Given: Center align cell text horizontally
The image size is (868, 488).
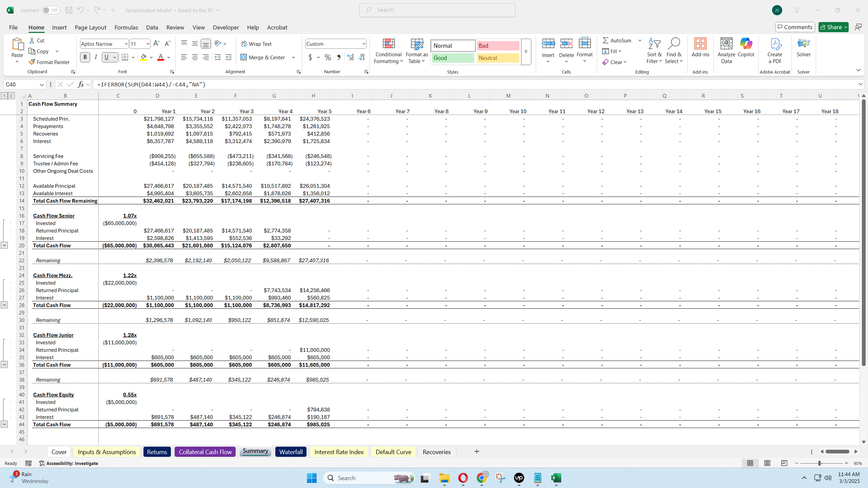Looking at the screenshot, I should tap(195, 57).
